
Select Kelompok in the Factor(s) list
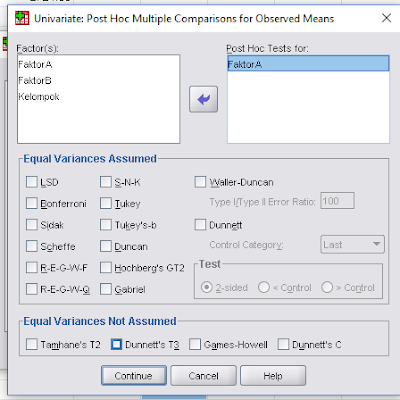[39, 97]
